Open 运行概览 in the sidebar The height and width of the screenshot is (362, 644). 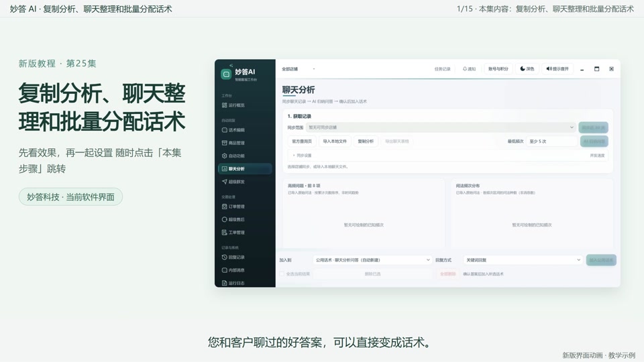[233, 105]
